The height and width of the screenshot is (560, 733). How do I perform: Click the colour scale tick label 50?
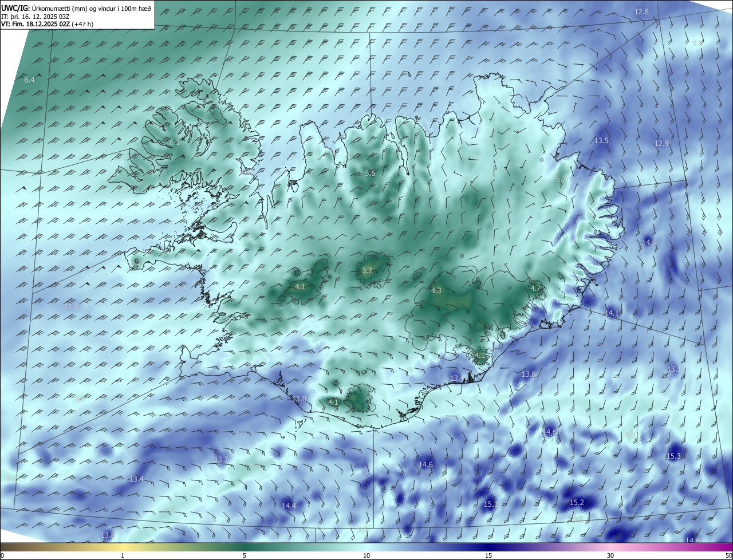click(728, 555)
